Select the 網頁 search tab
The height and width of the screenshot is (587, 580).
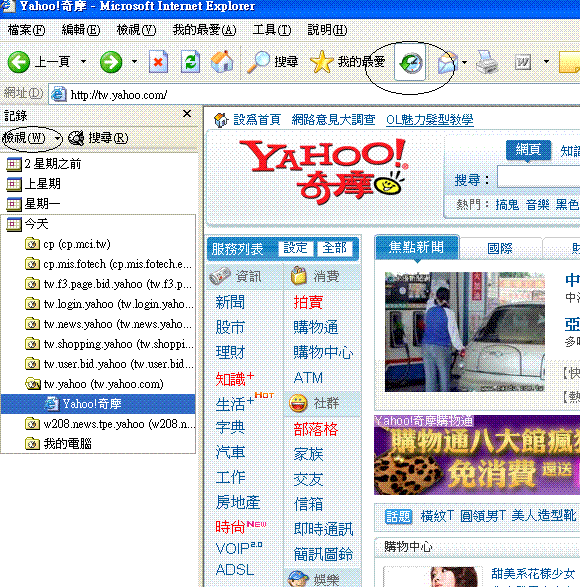pyautogui.click(x=528, y=150)
